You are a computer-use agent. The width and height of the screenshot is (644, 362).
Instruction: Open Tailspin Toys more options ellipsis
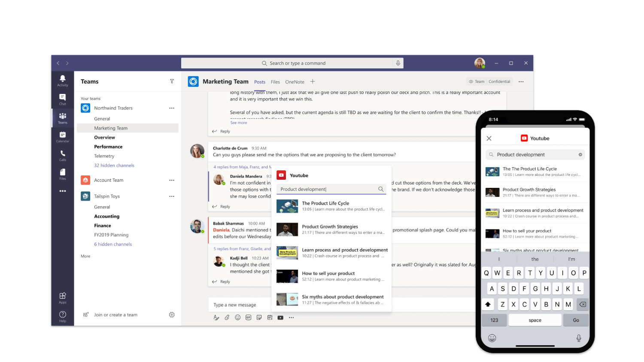coord(172,196)
